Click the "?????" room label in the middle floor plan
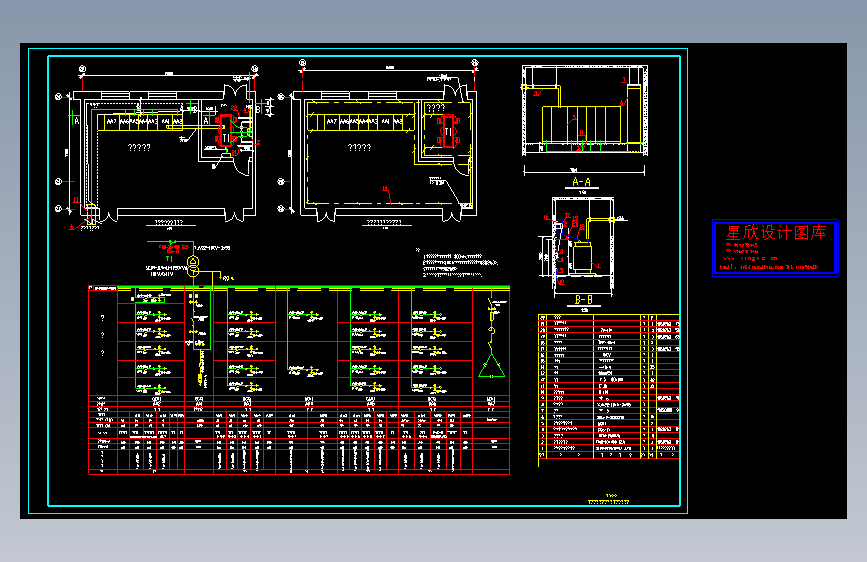867x562 pixels. (x=359, y=148)
